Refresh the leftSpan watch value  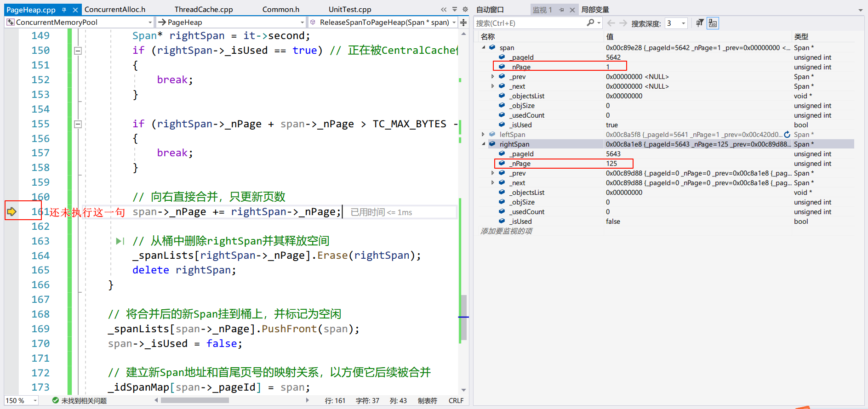pos(787,135)
